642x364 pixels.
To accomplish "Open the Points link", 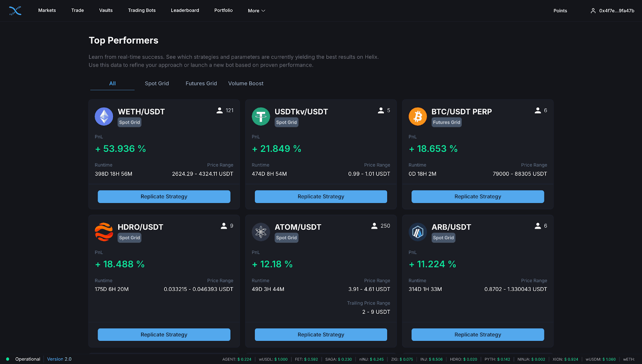I will click(560, 11).
